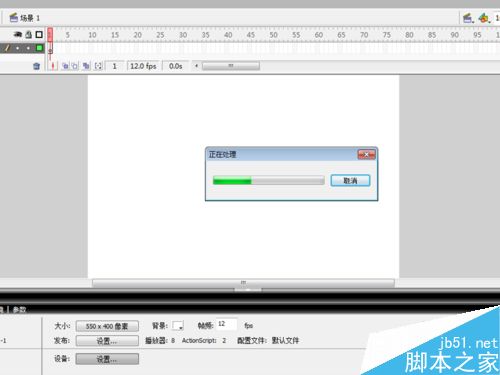Open the edit symbols icon menu

pos(484,18)
